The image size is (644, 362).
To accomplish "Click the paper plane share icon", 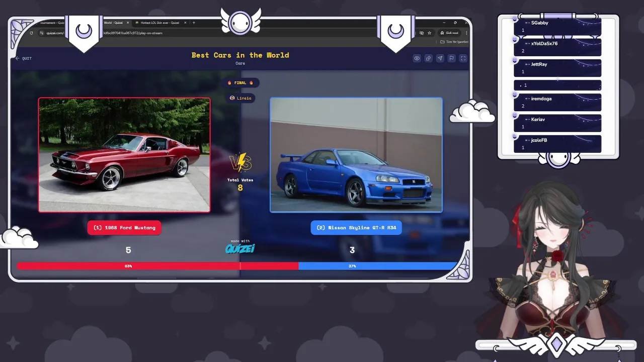I will [440, 58].
